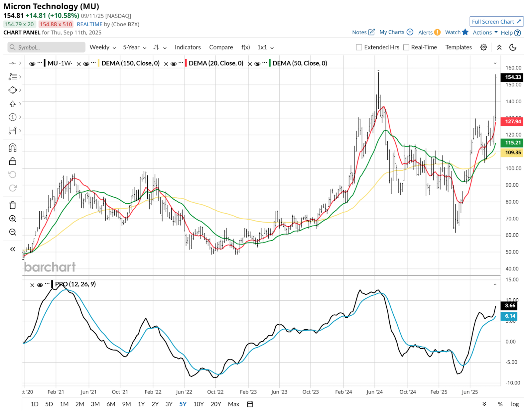Viewport: 532px width, 416px height.
Task: Open the Help link
Action: [511, 33]
